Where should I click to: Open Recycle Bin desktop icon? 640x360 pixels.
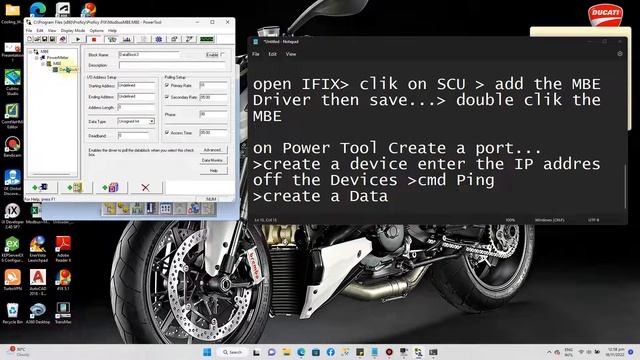(13, 313)
